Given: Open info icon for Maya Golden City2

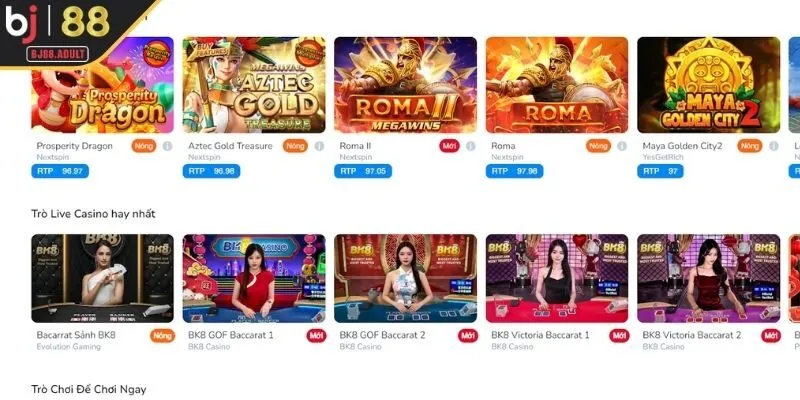Looking at the screenshot, I should click(x=773, y=146).
